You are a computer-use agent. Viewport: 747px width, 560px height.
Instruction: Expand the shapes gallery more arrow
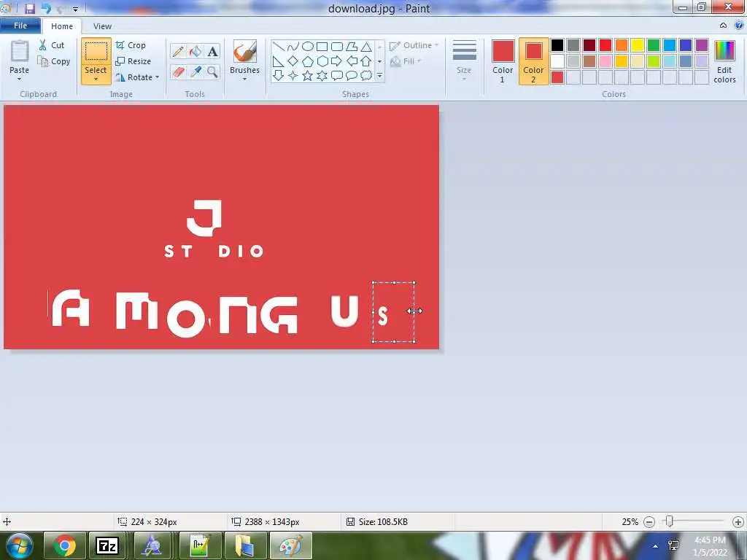tap(379, 75)
